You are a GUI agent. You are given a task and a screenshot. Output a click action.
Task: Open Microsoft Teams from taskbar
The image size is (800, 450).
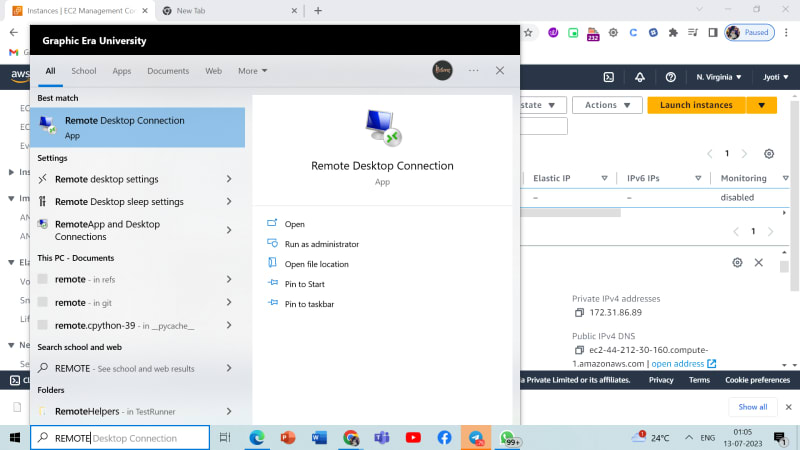(x=382, y=438)
